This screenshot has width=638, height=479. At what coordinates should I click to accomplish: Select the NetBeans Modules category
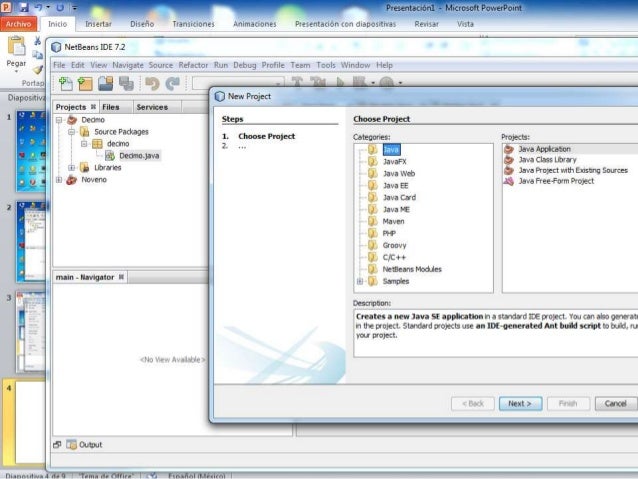(412, 269)
